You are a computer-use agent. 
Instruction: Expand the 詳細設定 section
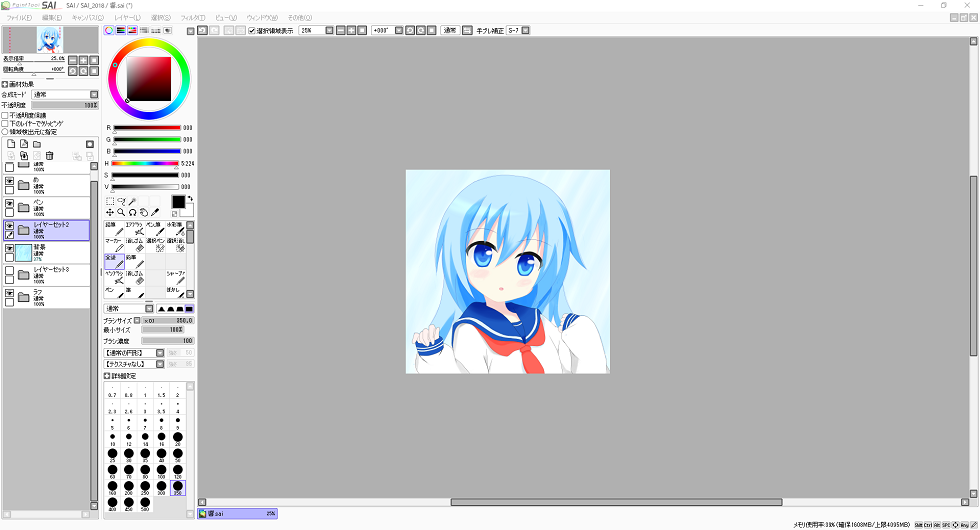[107, 376]
